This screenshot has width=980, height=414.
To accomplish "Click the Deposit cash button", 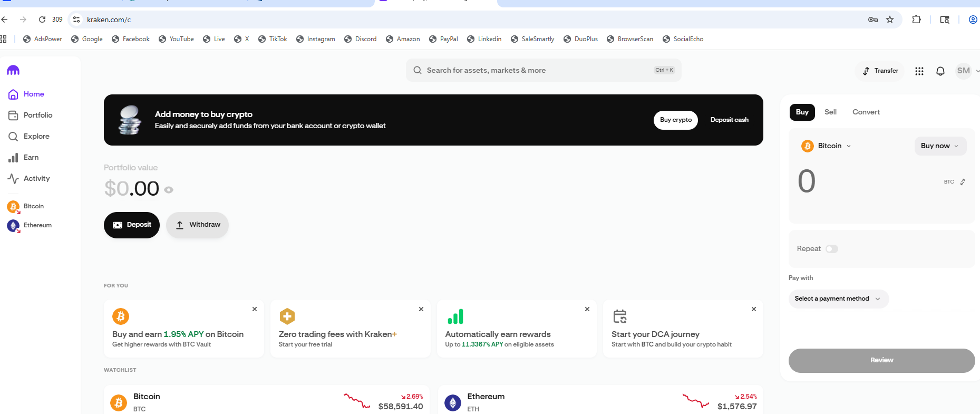I will [730, 120].
